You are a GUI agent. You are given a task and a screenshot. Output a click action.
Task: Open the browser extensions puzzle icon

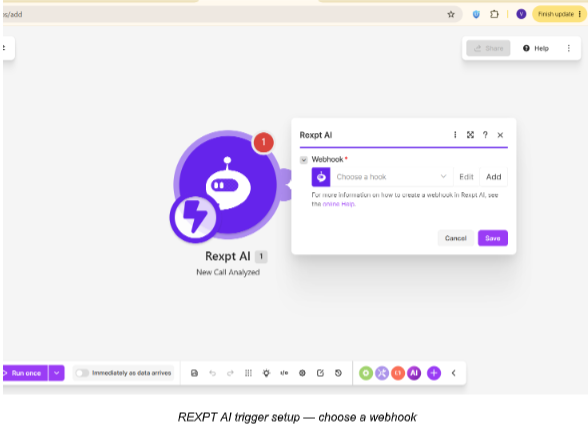494,14
